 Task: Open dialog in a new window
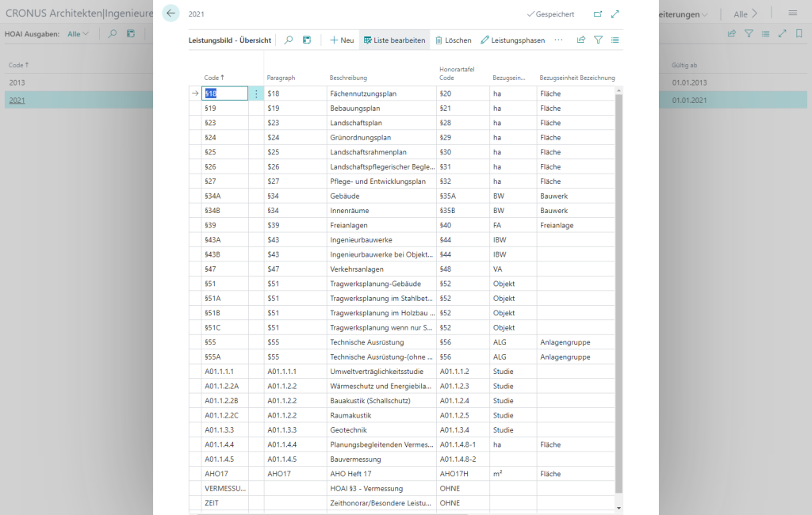tap(598, 14)
